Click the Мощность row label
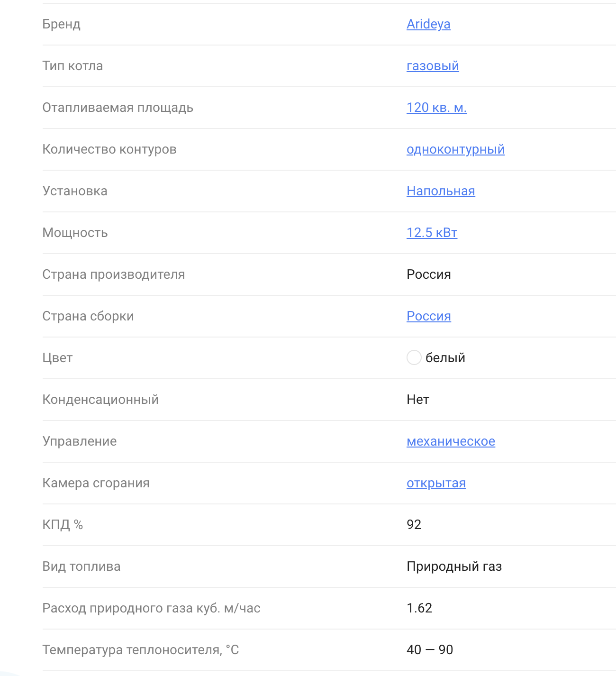 (75, 233)
